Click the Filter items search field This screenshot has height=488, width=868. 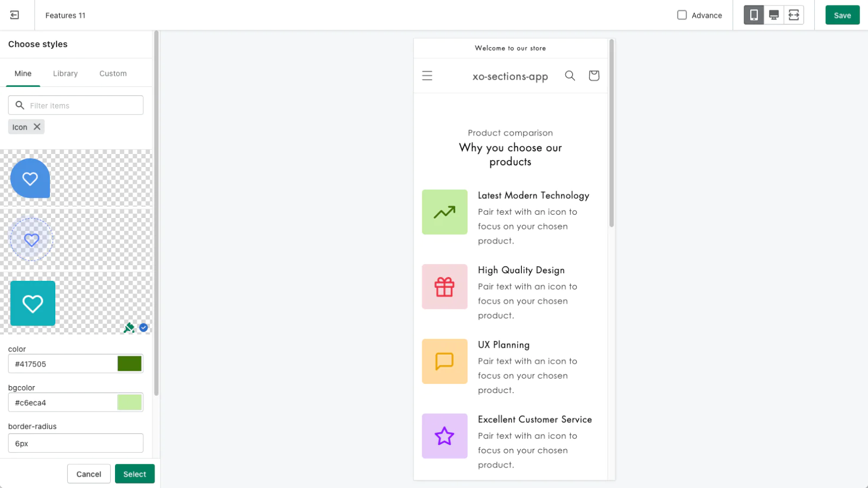[x=75, y=105]
